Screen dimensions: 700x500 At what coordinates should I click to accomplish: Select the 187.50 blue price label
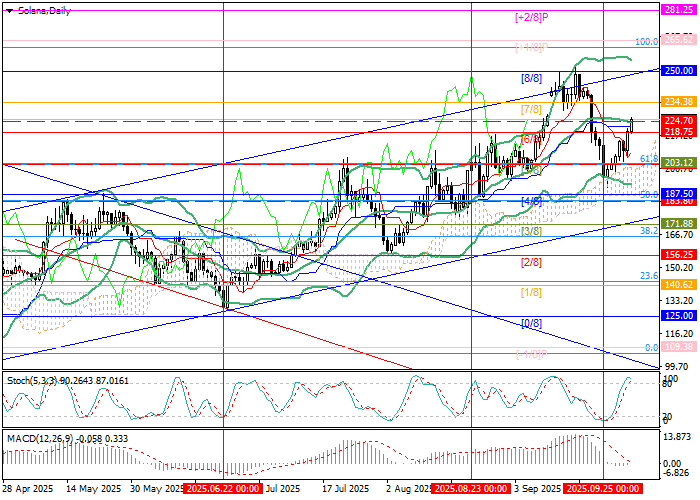(x=679, y=193)
